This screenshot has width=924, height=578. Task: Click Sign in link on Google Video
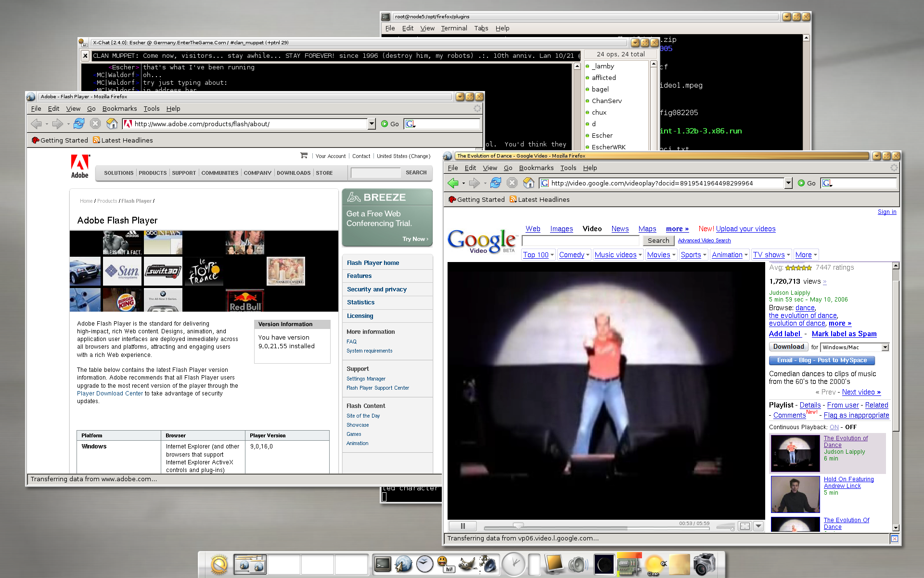(886, 212)
